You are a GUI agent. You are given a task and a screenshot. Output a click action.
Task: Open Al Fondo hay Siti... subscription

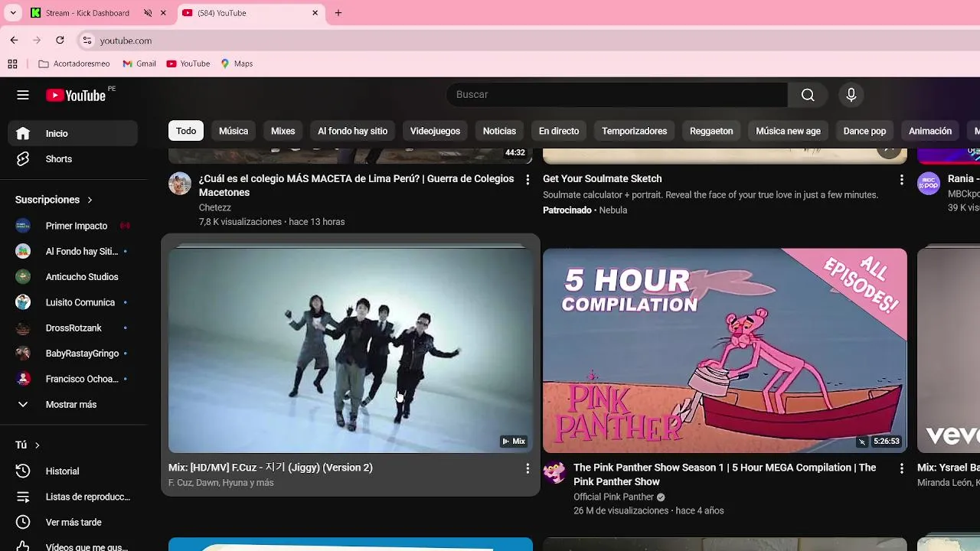pyautogui.click(x=73, y=251)
